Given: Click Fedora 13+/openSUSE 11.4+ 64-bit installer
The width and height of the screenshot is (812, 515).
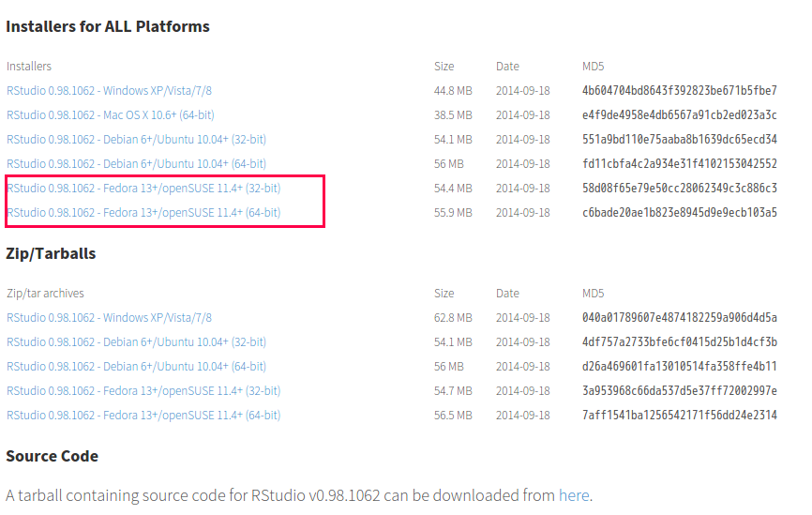Looking at the screenshot, I should pos(143,212).
